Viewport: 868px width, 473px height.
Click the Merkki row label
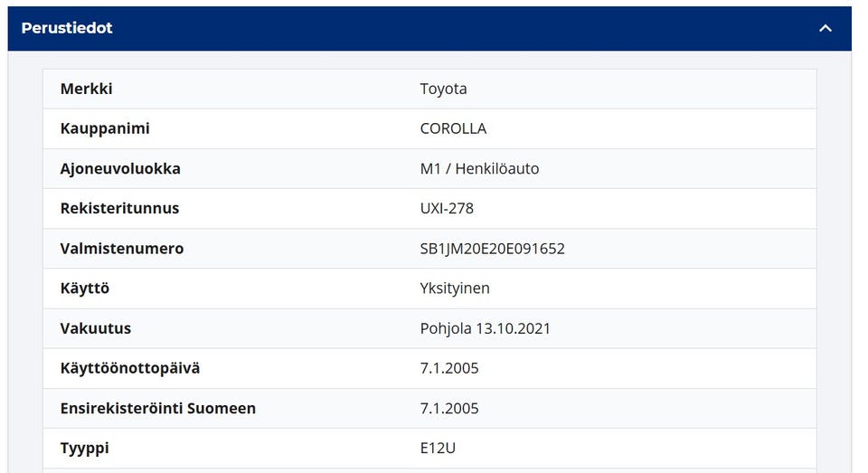[87, 89]
